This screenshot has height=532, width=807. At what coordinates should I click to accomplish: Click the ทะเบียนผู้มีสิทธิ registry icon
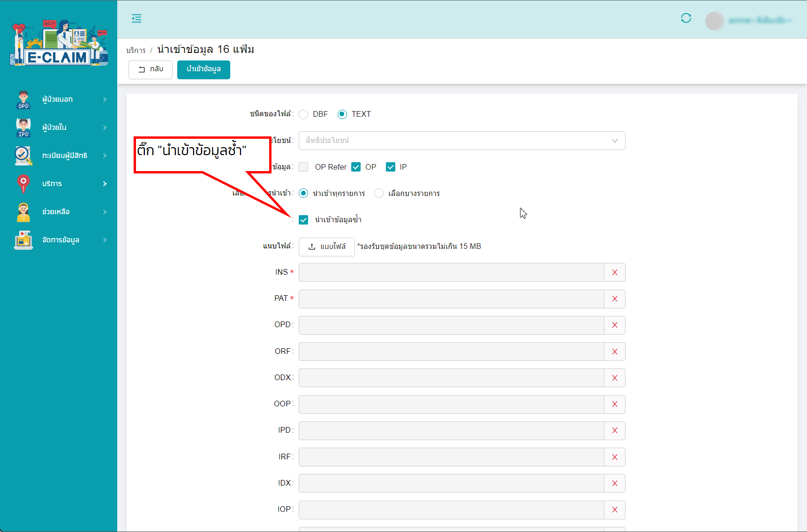click(x=23, y=155)
